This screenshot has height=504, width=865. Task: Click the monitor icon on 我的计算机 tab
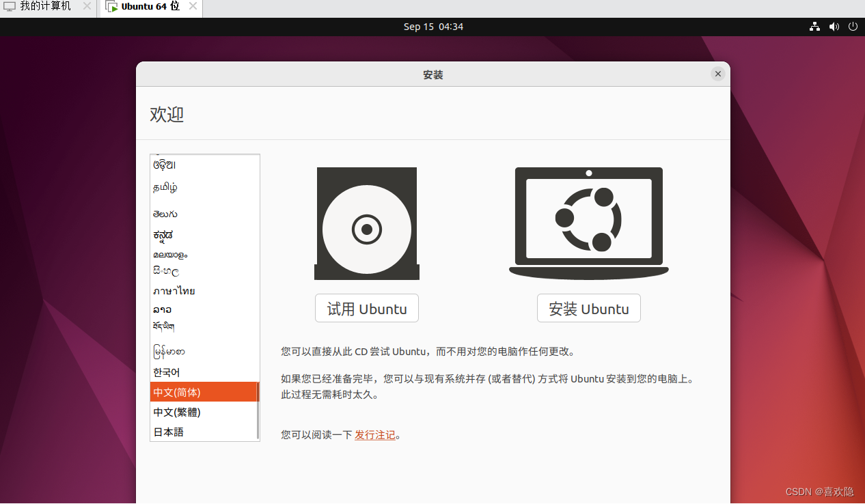(x=10, y=6)
